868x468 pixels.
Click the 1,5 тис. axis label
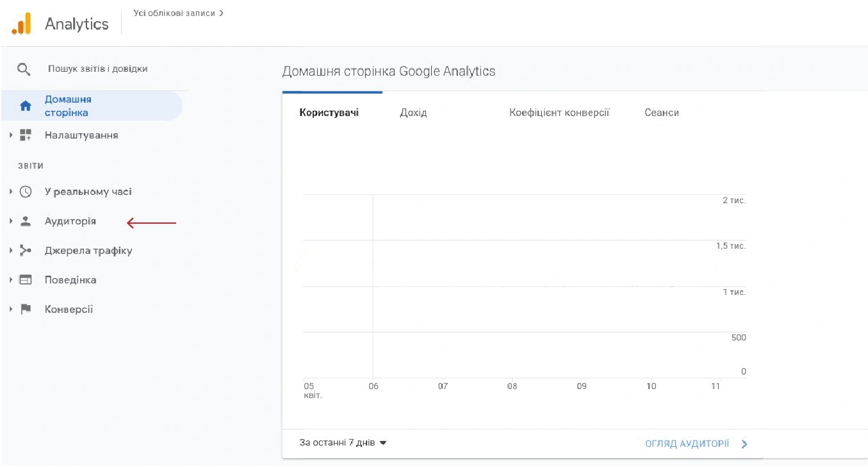click(x=731, y=246)
